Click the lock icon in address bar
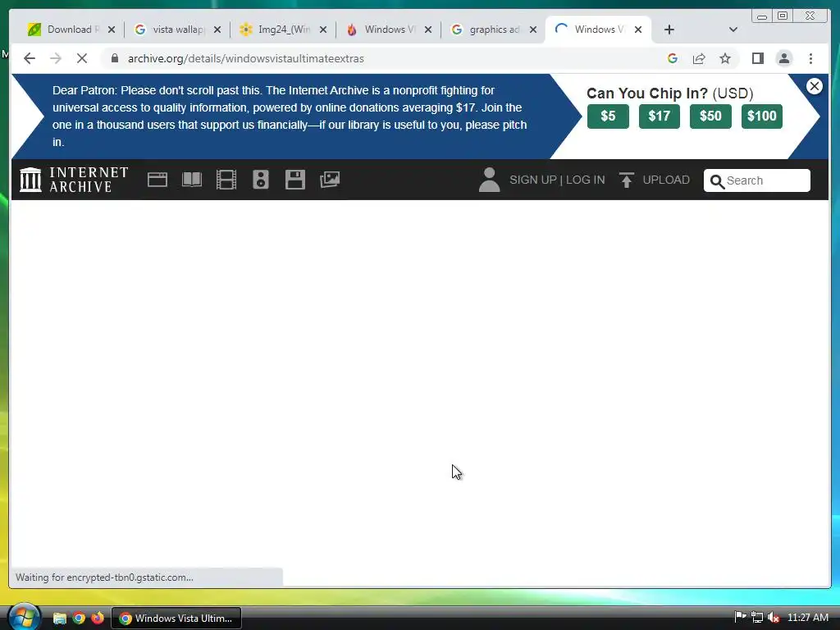The width and height of the screenshot is (840, 630). point(115,58)
